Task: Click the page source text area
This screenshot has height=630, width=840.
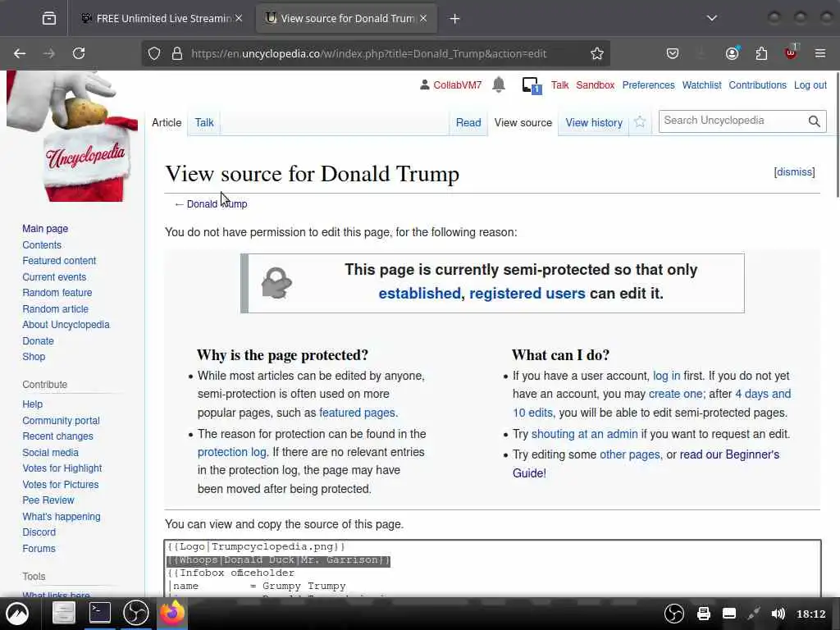Action: (x=492, y=568)
